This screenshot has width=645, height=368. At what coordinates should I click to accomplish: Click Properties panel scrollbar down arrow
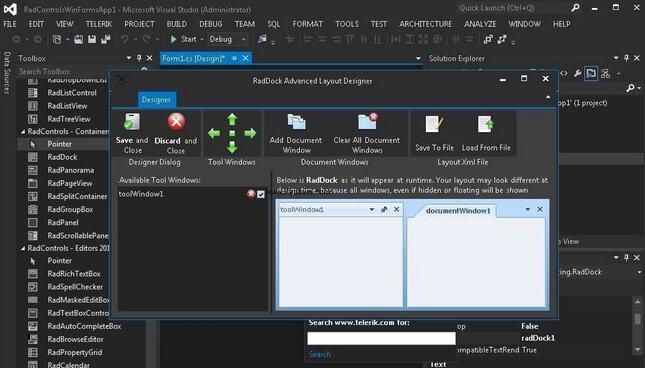[637, 349]
